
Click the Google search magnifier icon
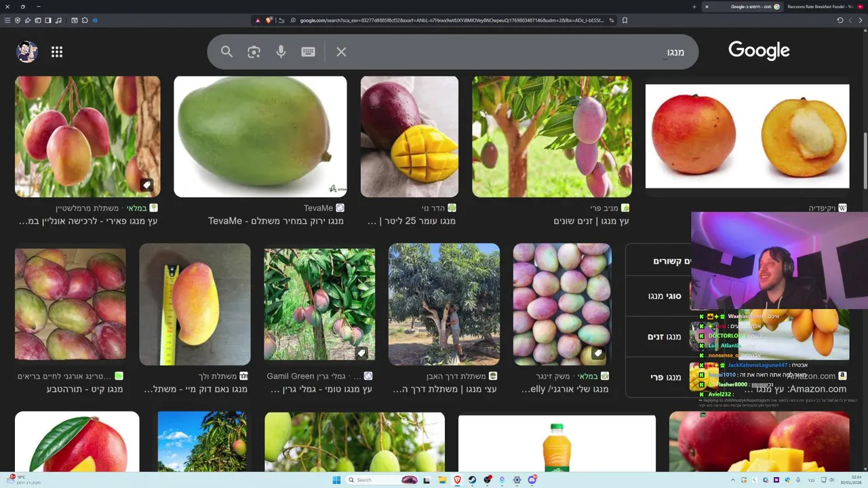coord(226,52)
